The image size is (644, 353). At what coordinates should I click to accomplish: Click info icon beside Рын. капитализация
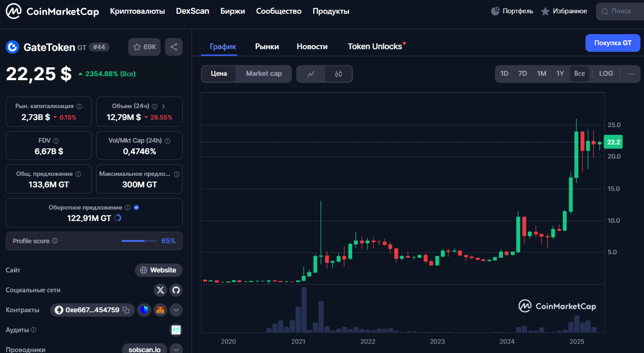(79, 106)
